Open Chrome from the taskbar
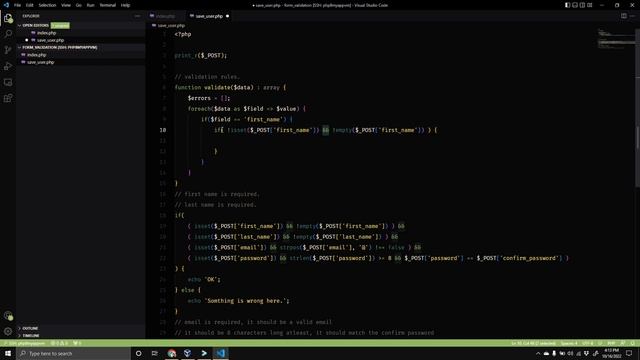This screenshot has height=360, width=640. click(x=172, y=353)
